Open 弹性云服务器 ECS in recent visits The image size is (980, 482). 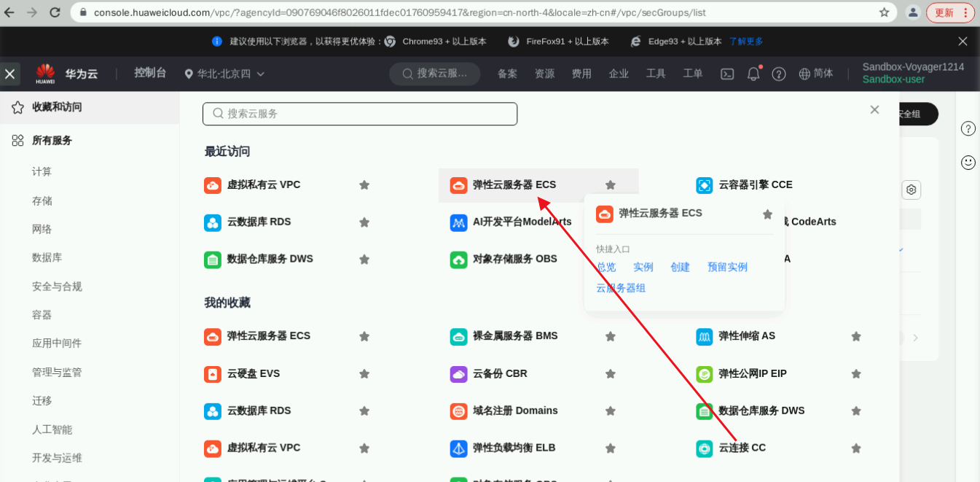pyautogui.click(x=514, y=185)
